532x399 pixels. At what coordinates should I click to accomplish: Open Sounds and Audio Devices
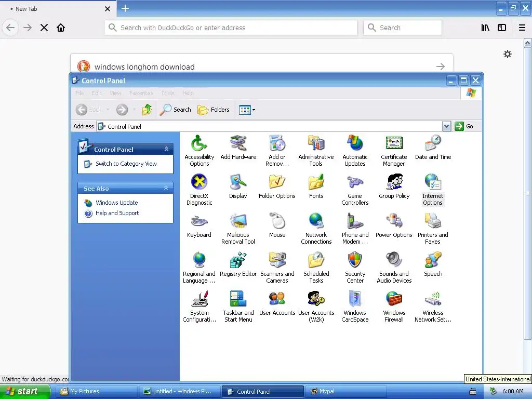click(x=394, y=268)
